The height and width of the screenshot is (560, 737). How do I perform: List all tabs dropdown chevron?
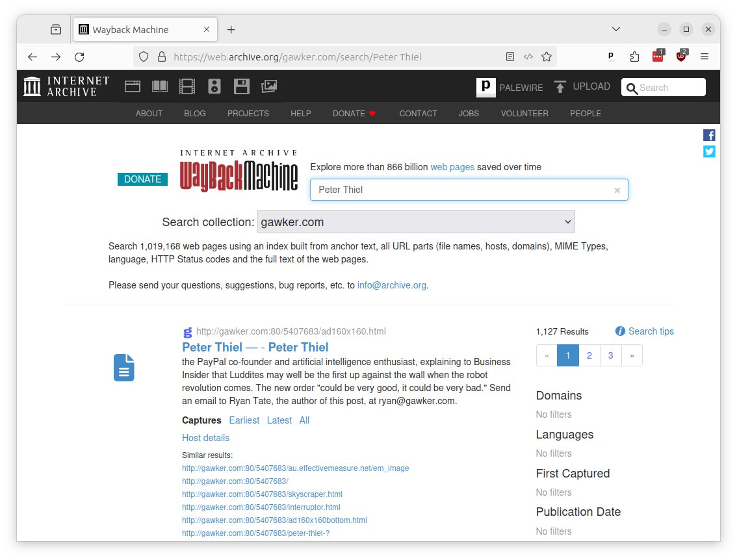click(615, 29)
